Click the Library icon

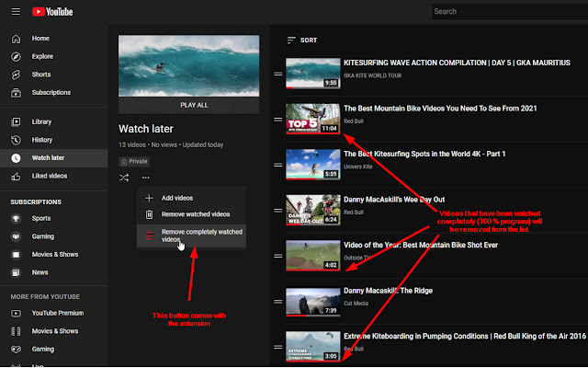coord(16,121)
